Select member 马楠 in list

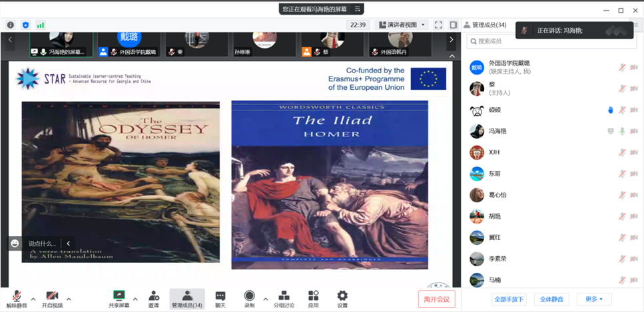click(x=553, y=279)
